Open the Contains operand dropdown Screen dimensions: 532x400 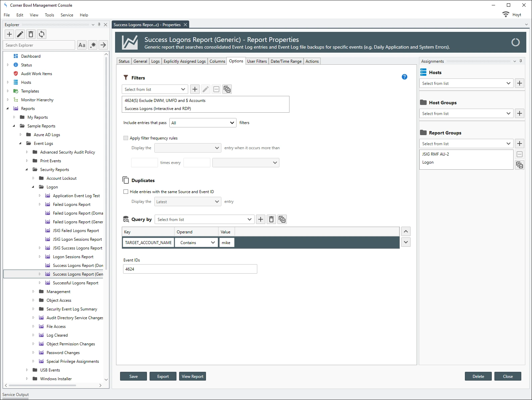[197, 243]
